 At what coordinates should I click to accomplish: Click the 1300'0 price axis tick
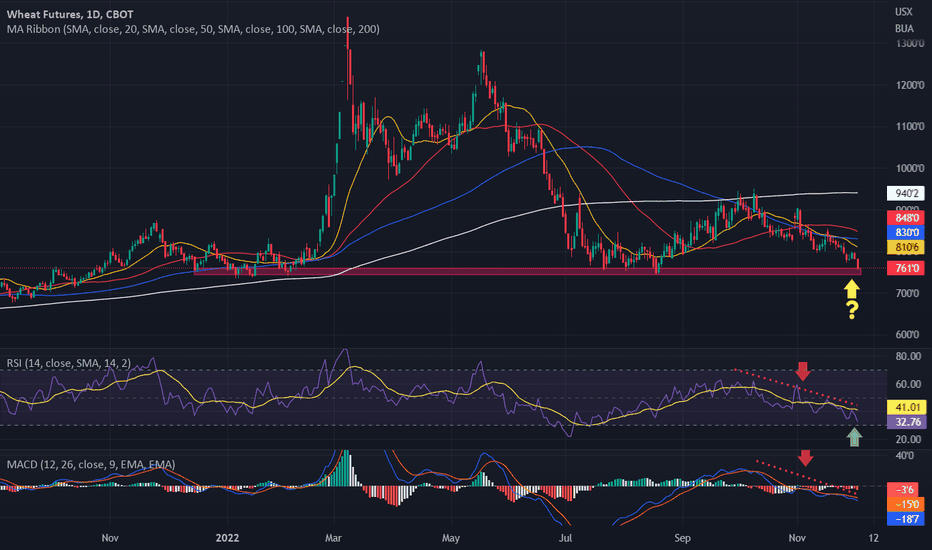(x=910, y=43)
